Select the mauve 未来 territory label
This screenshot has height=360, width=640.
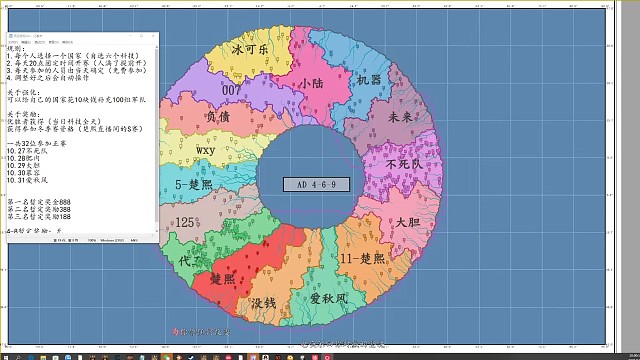pos(400,117)
